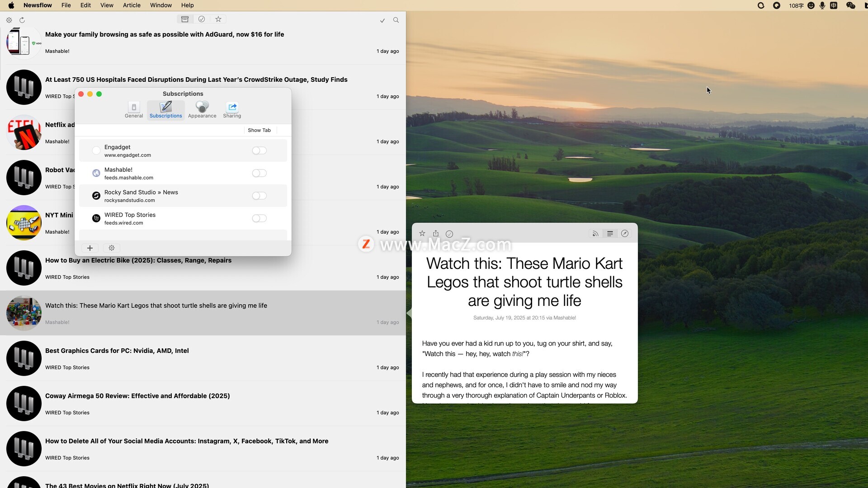Open article in browser compass icon
Image resolution: width=868 pixels, height=488 pixels.
pos(625,234)
